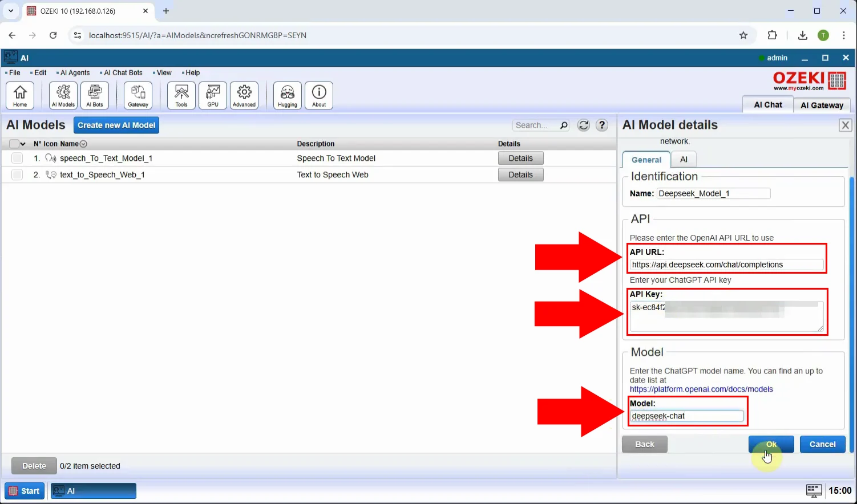Open the browser extensions icon
The image size is (857, 504).
pos(773,35)
